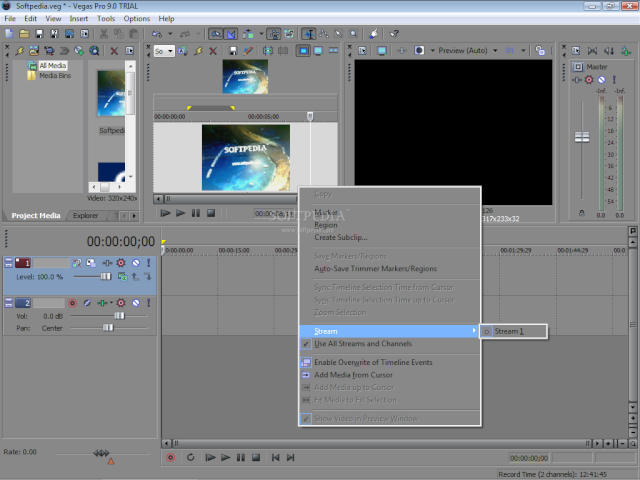Screen dimensions: 640x480
Task: Open the Insert menu
Action: pyautogui.click(x=78, y=18)
